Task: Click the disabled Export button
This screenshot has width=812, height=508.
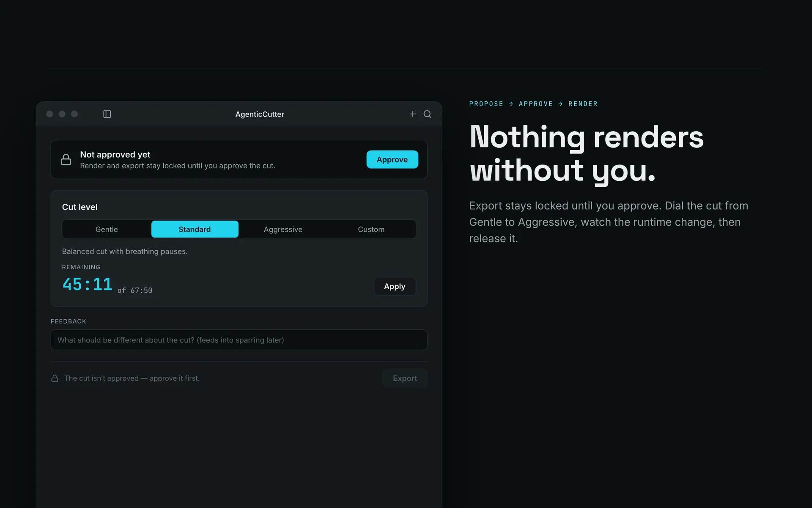Action: tap(405, 378)
